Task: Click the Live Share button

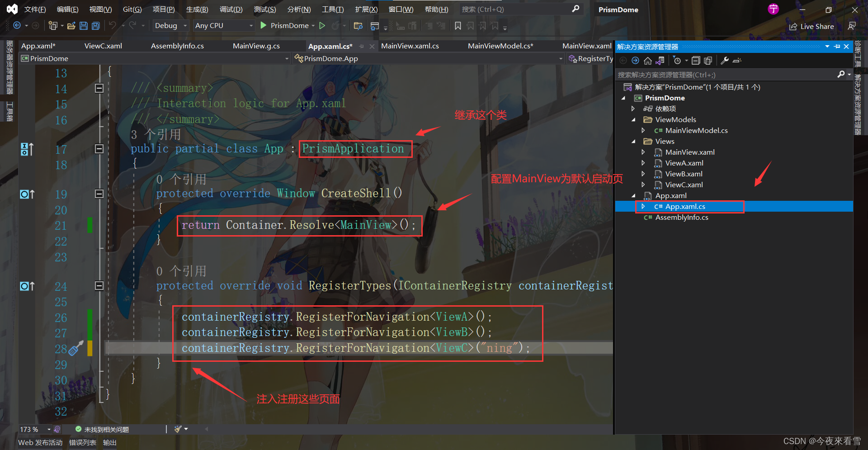Action: click(x=811, y=27)
